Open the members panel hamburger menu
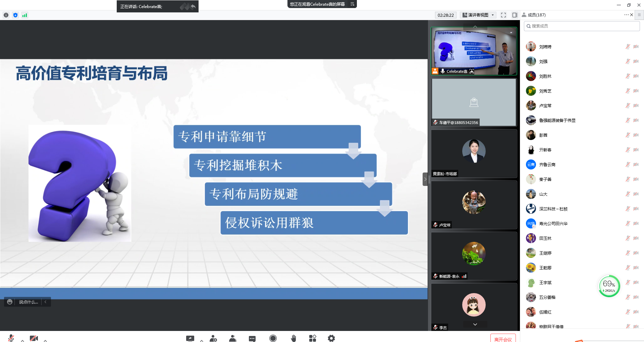Screen dimensions: 644x342 pos(639,15)
